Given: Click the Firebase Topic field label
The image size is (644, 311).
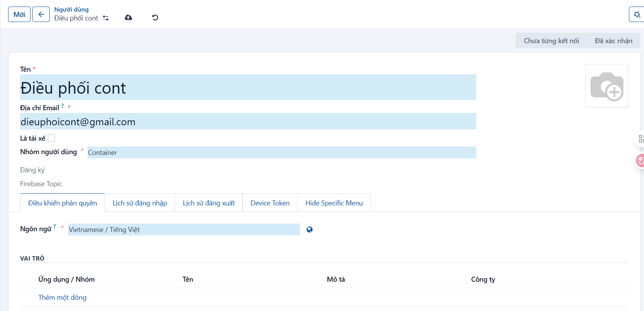Looking at the screenshot, I should tap(41, 184).
